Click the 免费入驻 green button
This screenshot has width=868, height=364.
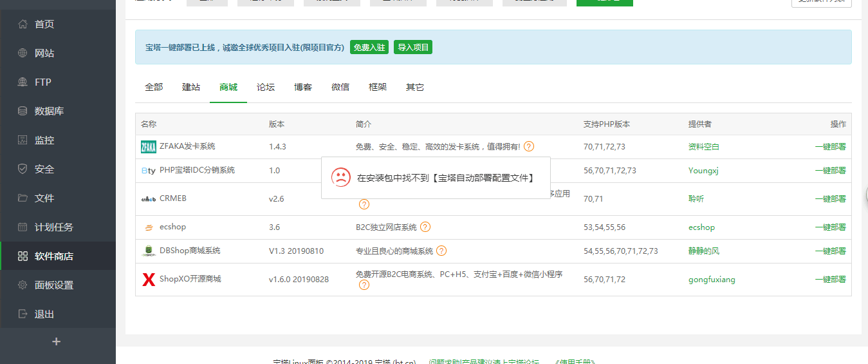(x=369, y=47)
